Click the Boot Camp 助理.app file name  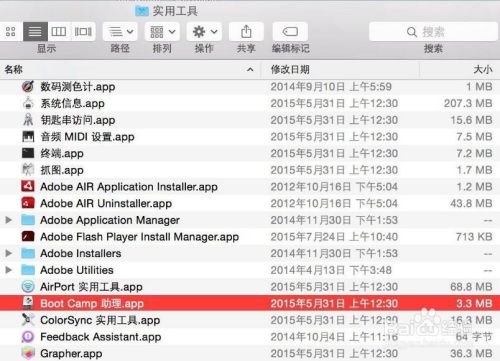[92, 303]
